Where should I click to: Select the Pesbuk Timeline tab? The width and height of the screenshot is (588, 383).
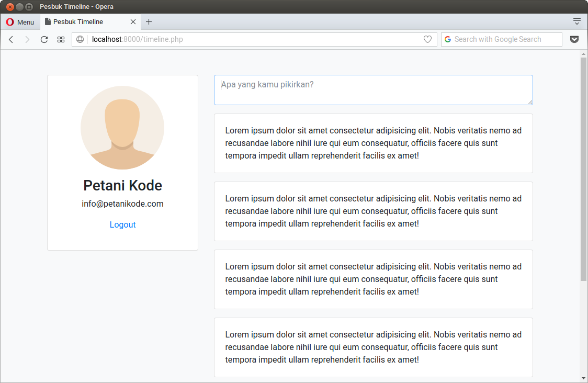[84, 22]
